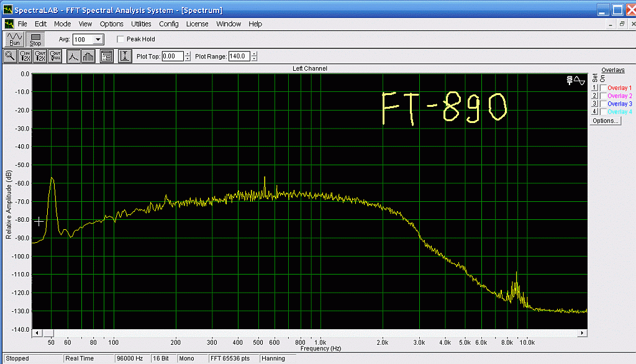Open the Window menu
Image resolution: width=636 pixels, height=364 pixels.
(x=229, y=24)
